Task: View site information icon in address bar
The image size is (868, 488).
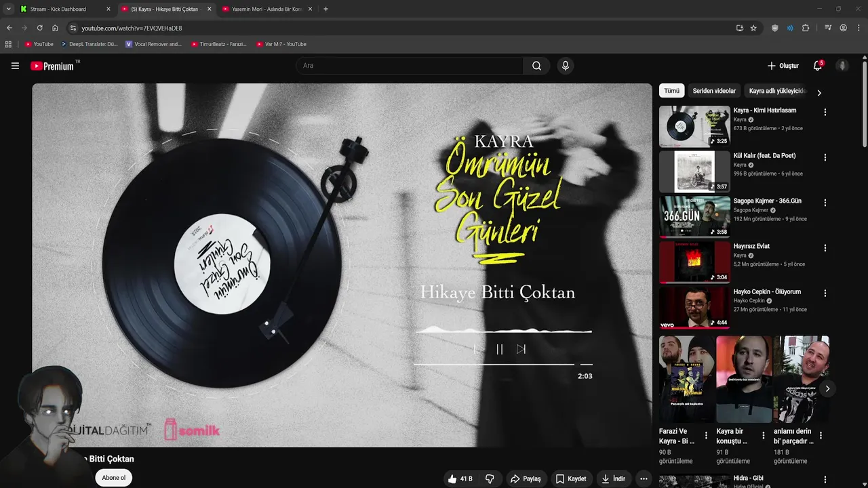Action: (73, 28)
